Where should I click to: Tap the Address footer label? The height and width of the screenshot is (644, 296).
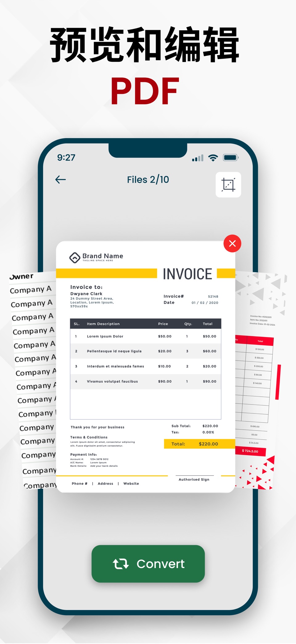105,483
